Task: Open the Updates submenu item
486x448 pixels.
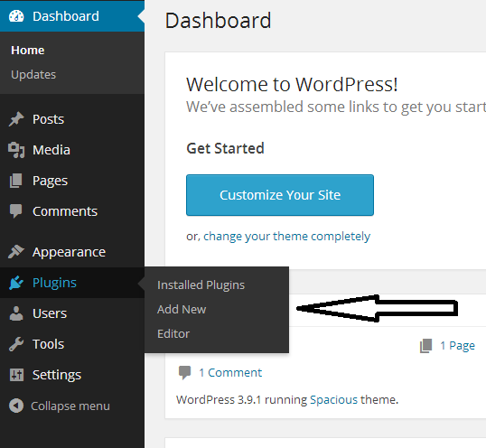Action: [x=33, y=75]
